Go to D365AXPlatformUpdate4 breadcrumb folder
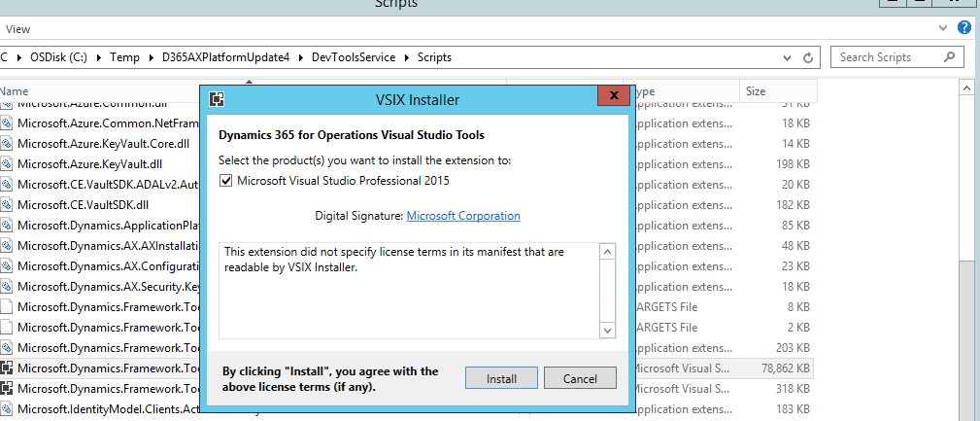Image resolution: width=980 pixels, height=421 pixels. [x=225, y=57]
